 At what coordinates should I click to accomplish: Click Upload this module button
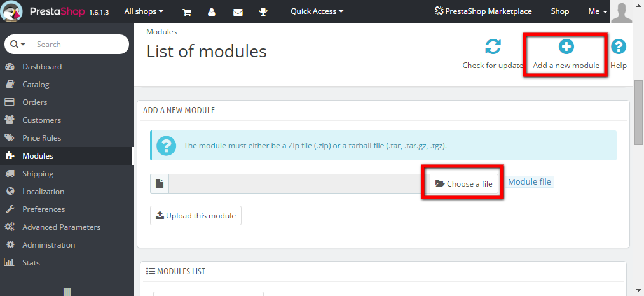click(196, 216)
